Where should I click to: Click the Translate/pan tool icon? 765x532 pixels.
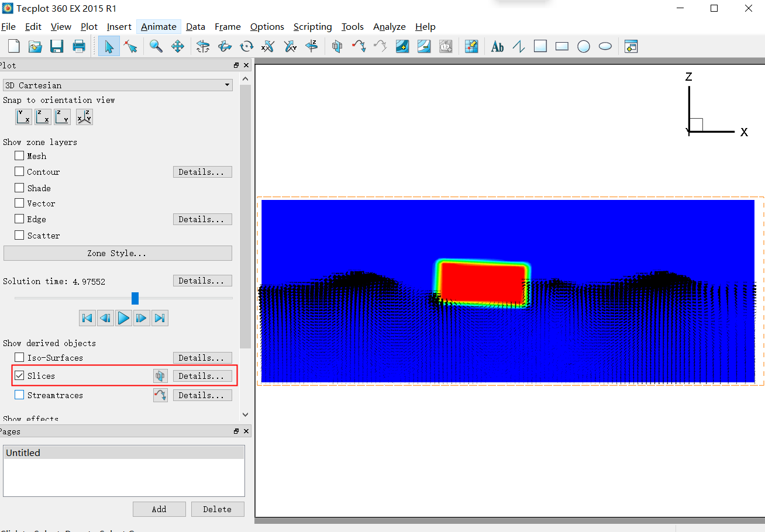[178, 46]
